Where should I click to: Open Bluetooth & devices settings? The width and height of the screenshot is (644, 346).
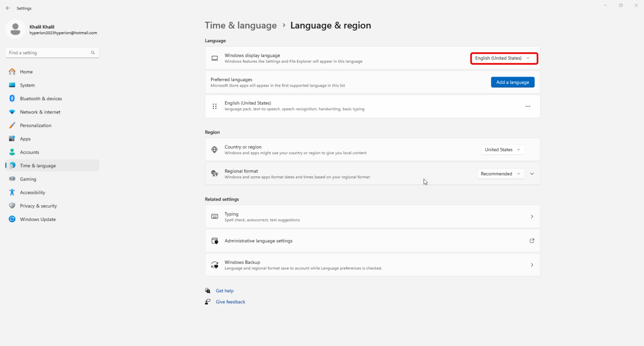click(x=41, y=98)
